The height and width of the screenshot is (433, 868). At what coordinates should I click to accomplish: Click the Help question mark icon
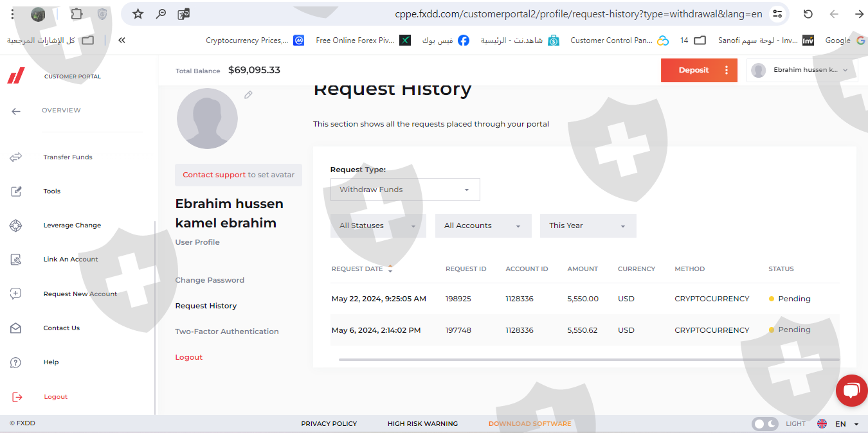(x=16, y=362)
